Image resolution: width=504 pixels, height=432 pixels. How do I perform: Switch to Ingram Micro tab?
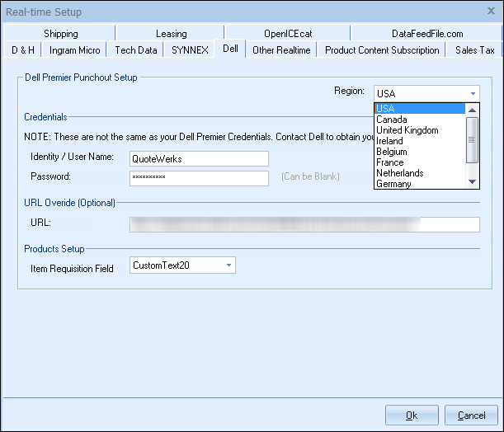[74, 50]
